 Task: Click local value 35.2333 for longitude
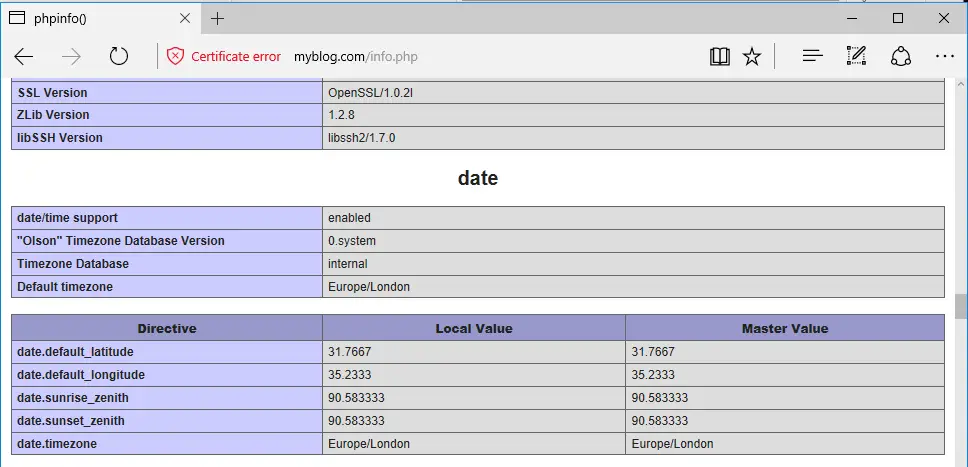349,375
